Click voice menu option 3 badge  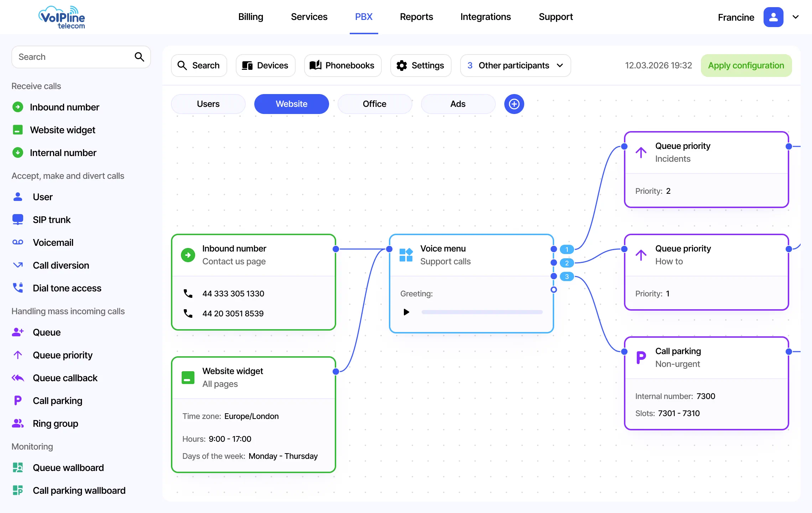[x=567, y=276]
